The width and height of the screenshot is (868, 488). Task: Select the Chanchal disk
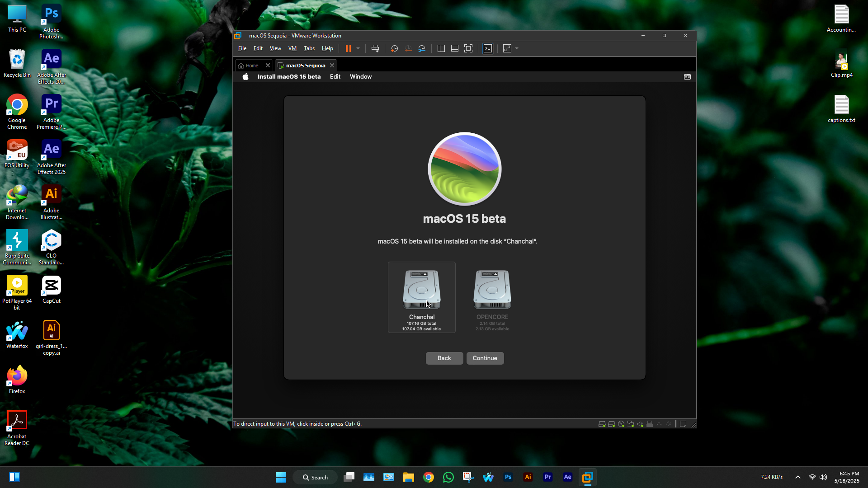coord(421,296)
